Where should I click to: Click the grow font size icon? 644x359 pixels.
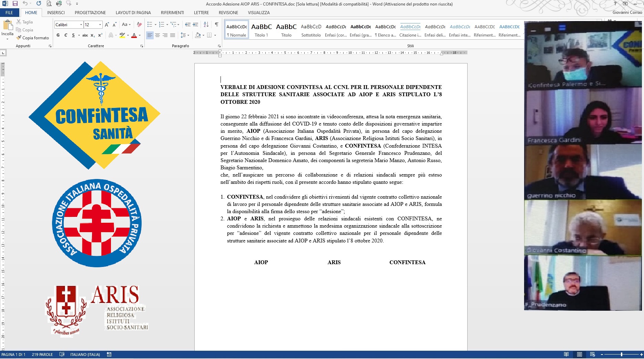[107, 24]
